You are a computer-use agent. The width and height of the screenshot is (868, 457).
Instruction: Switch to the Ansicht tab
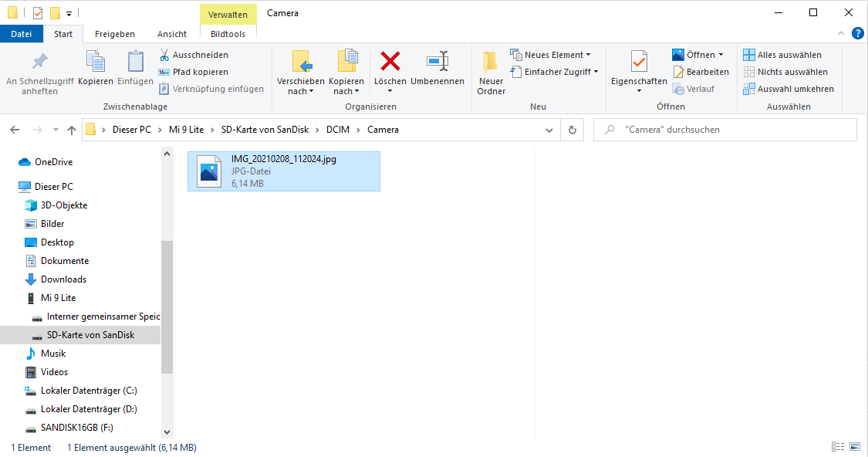click(172, 34)
